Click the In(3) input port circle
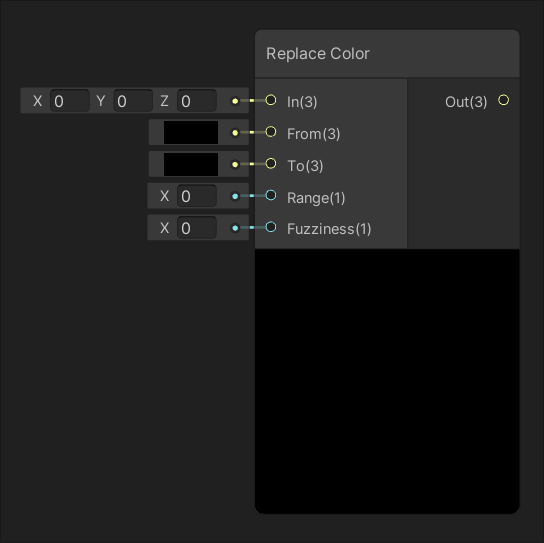Screen dimensions: 544x543 (271, 100)
